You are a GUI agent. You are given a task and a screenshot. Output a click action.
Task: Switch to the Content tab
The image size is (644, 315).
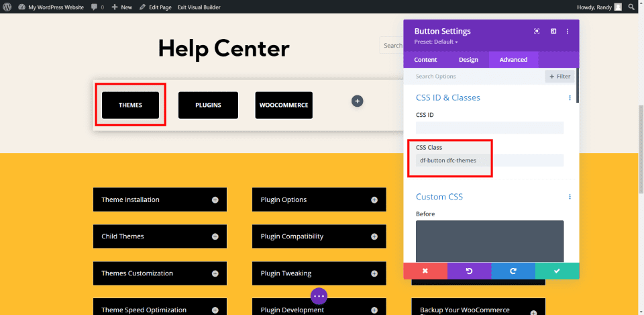(425, 60)
